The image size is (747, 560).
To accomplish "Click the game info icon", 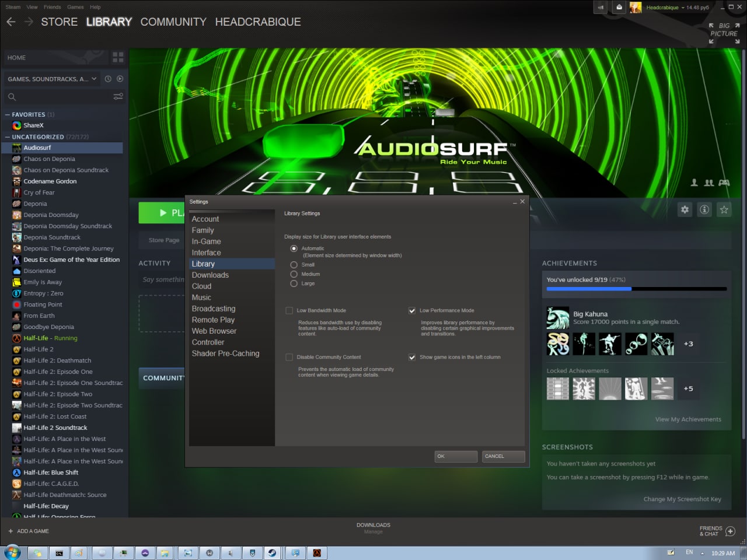I will pos(704,209).
